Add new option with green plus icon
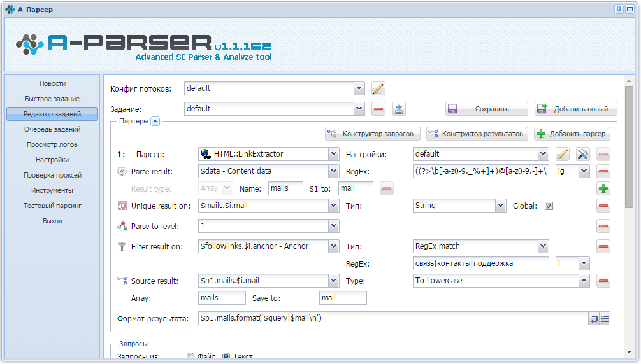This screenshot has width=641, height=364. point(603,188)
